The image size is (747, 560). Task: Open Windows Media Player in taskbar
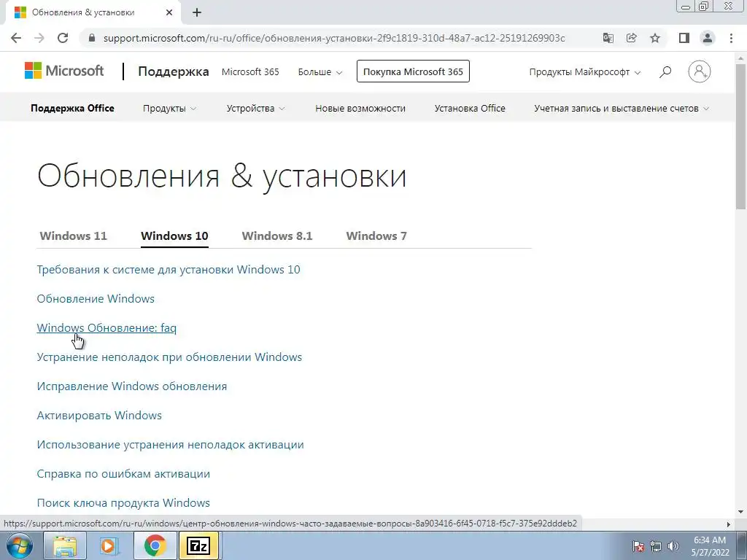pos(109,545)
